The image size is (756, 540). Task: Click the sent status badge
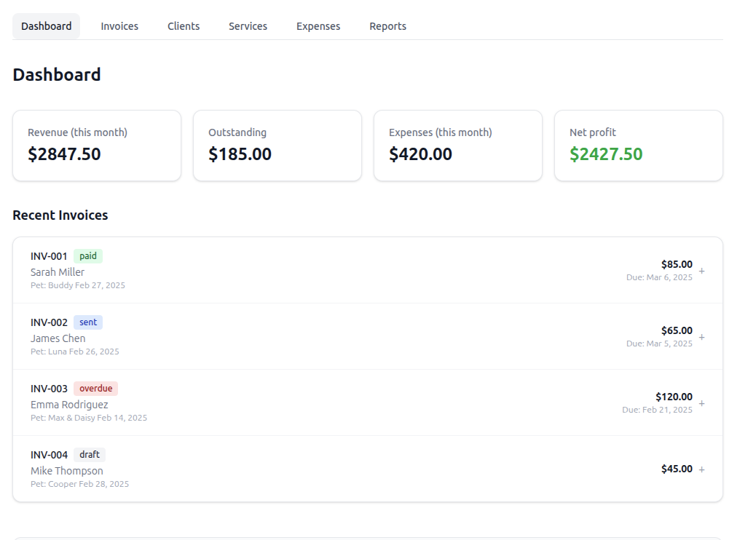point(87,322)
